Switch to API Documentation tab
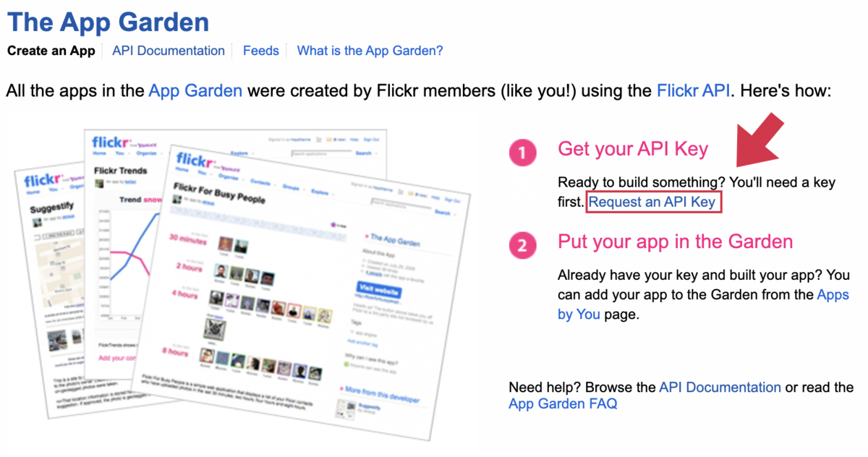The height and width of the screenshot is (457, 868). tap(169, 51)
